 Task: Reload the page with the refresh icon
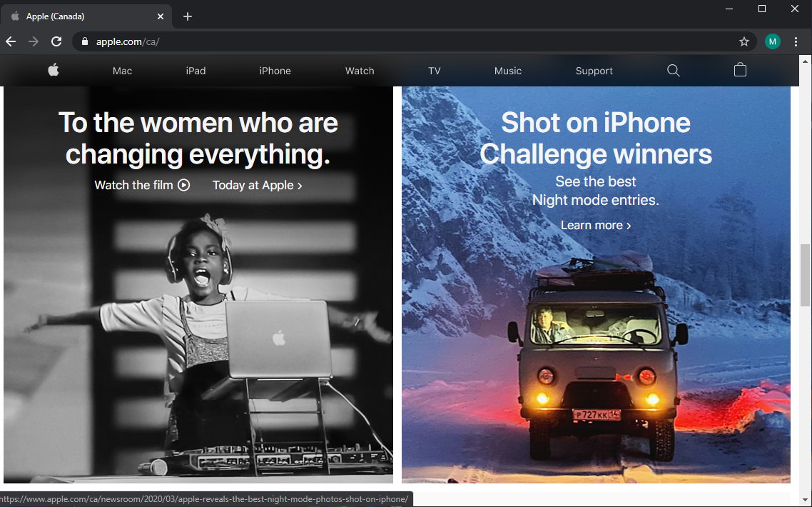click(56, 41)
